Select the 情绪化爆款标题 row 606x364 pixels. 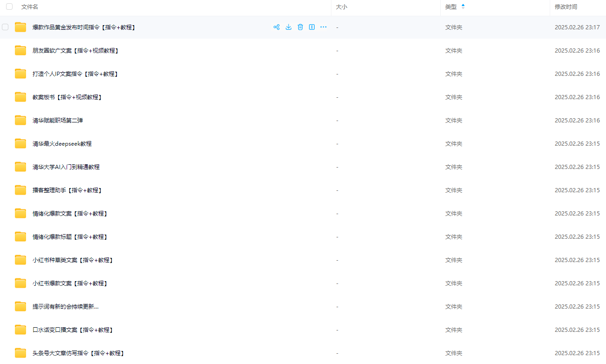(x=70, y=236)
